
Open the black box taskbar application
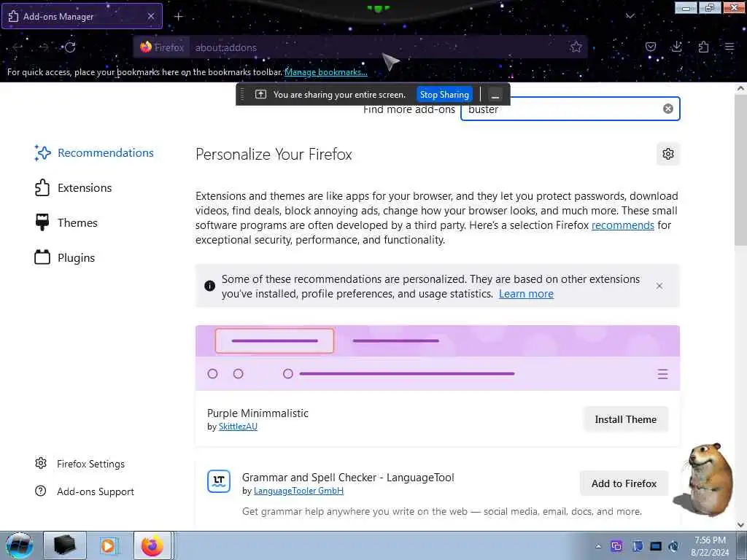[x=65, y=545]
